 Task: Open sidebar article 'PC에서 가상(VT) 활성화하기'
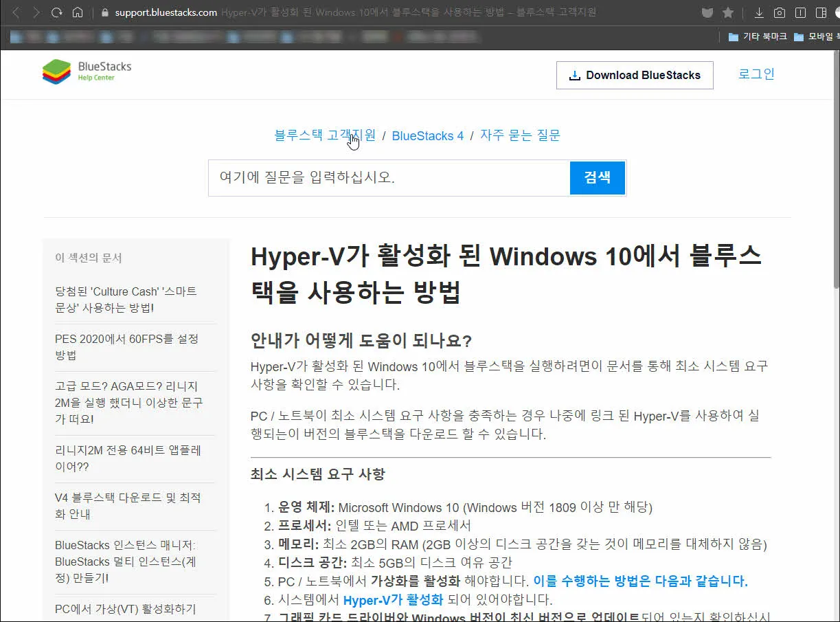pyautogui.click(x=126, y=608)
